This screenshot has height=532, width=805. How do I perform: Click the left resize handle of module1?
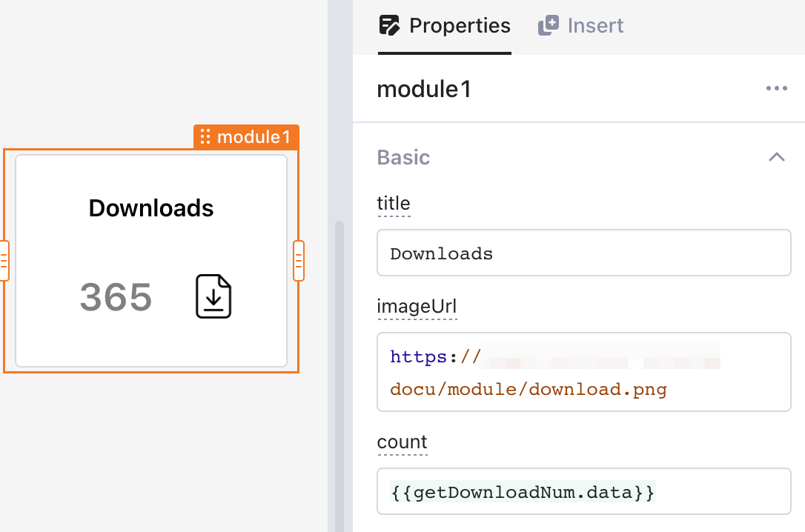[x=4, y=261]
